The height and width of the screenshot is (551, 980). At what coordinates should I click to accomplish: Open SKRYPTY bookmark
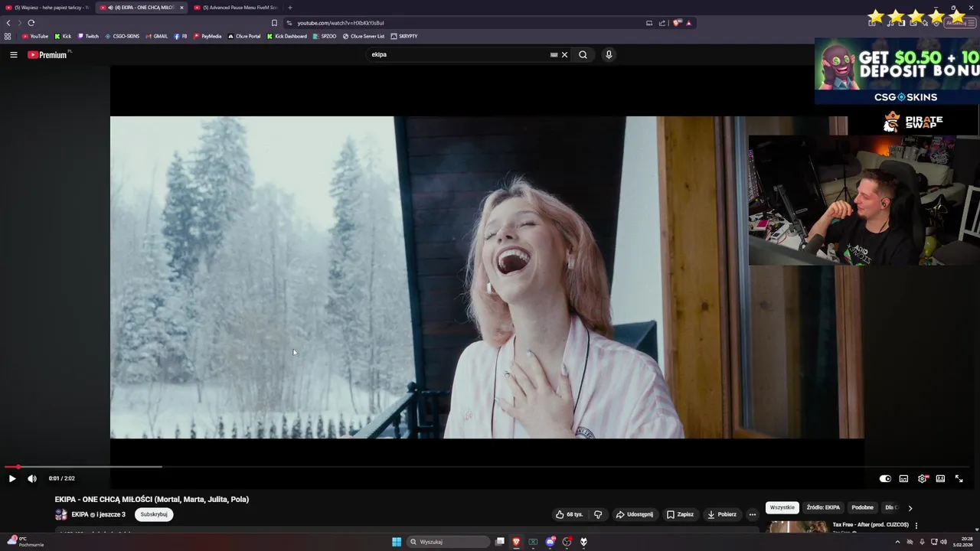404,36
